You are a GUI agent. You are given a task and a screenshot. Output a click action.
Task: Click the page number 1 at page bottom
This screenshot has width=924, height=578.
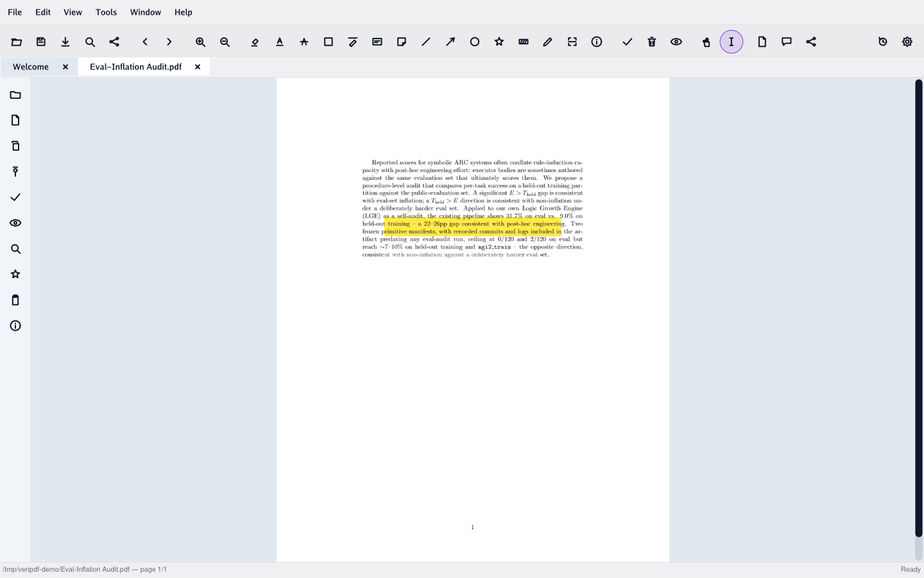[472, 527]
